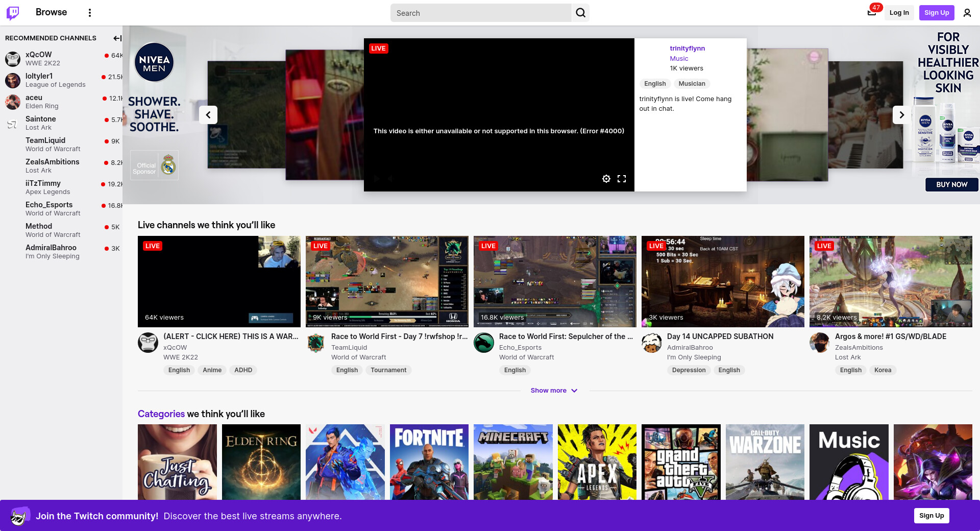Click the Twitch logo home icon

tap(13, 13)
